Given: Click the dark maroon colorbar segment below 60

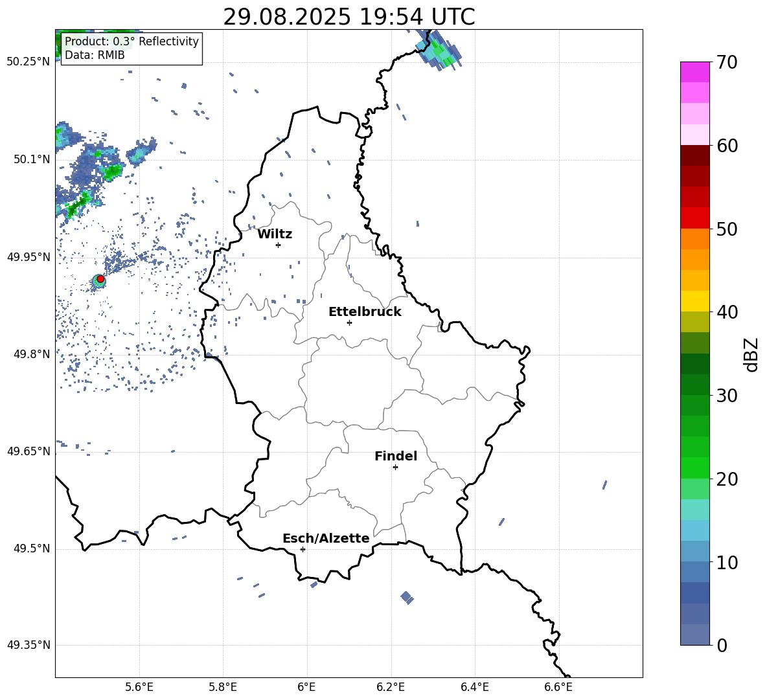Looking at the screenshot, I should tap(694, 155).
